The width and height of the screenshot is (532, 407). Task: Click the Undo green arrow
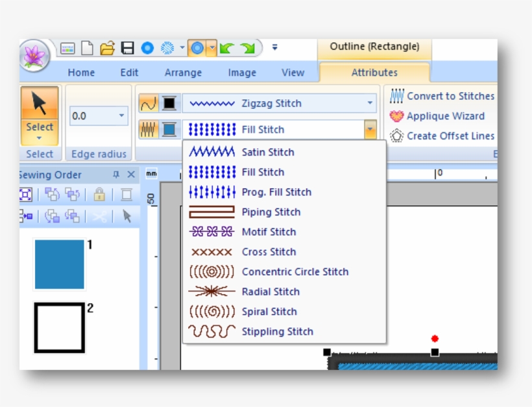click(226, 48)
